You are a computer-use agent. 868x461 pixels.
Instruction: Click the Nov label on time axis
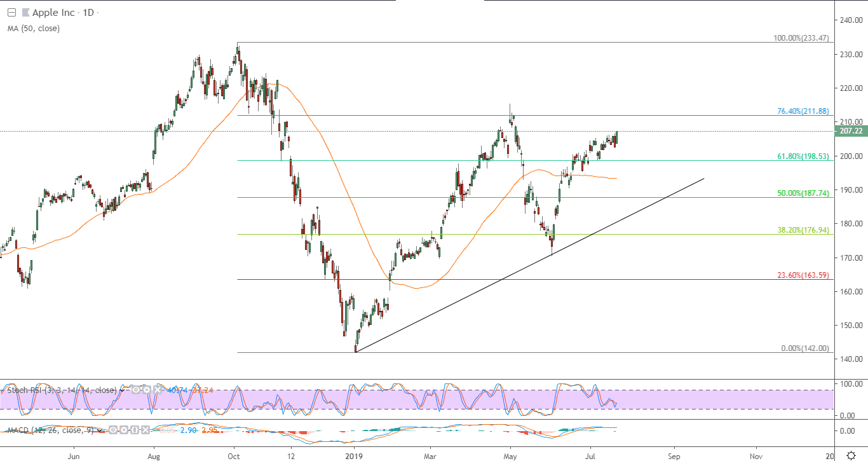coord(756,456)
